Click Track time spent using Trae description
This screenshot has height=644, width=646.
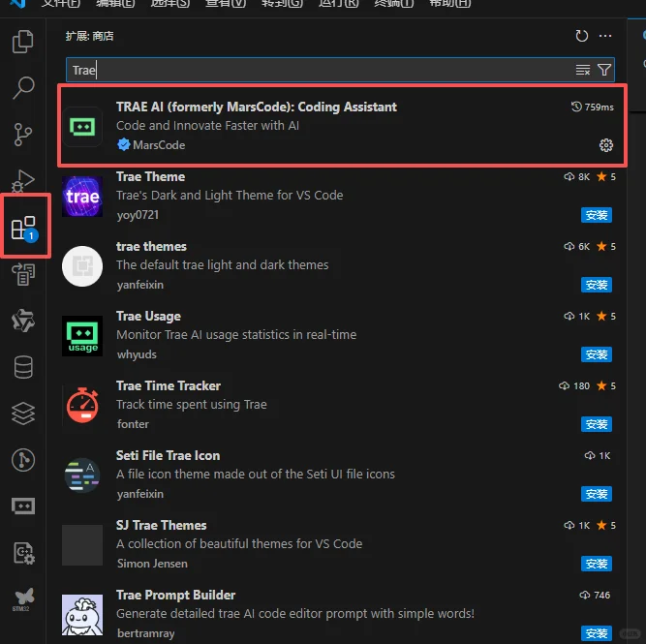point(192,405)
